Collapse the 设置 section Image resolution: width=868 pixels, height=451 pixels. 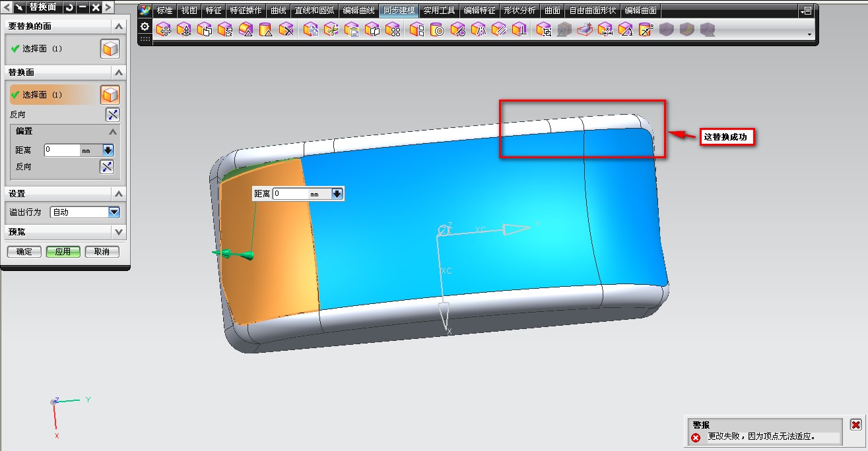tap(118, 194)
